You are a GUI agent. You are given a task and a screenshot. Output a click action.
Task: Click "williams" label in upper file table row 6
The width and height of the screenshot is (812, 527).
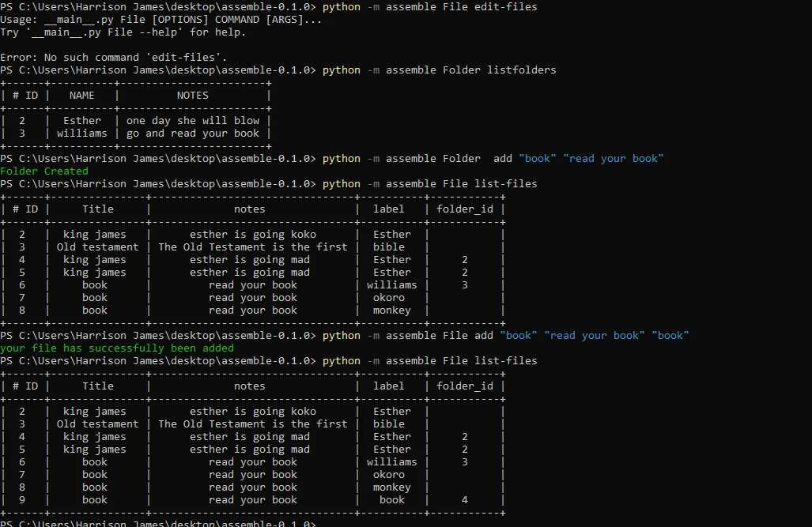pyautogui.click(x=392, y=285)
